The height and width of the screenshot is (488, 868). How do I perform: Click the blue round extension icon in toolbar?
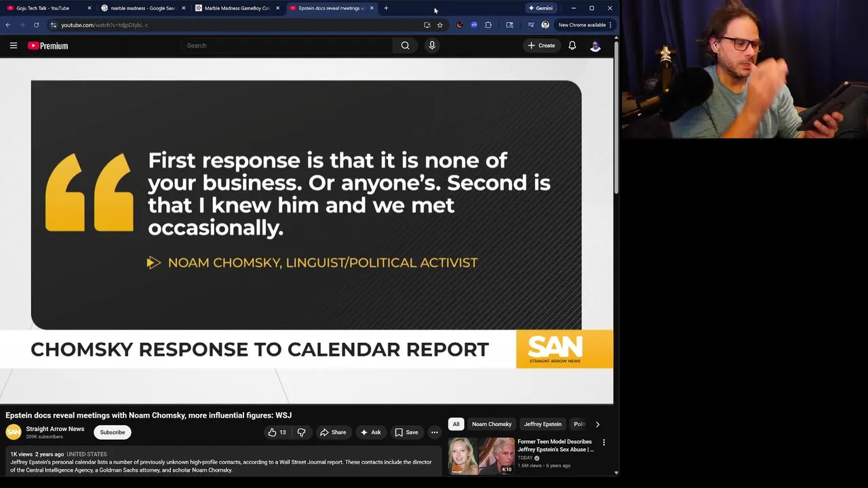pyautogui.click(x=474, y=25)
